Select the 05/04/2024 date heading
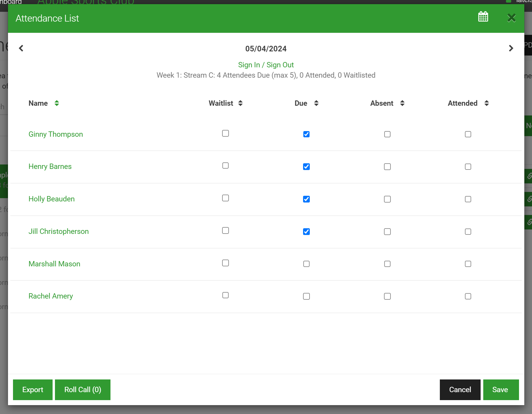 [266, 49]
